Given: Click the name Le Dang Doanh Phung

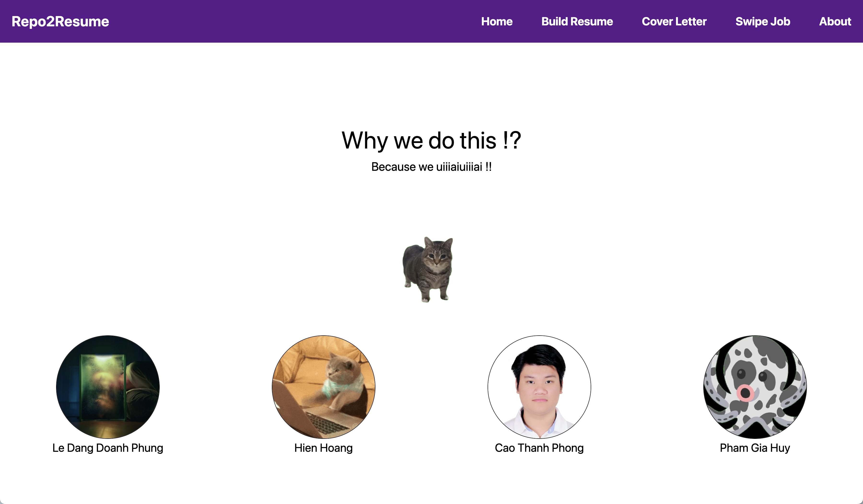Looking at the screenshot, I should (x=108, y=448).
